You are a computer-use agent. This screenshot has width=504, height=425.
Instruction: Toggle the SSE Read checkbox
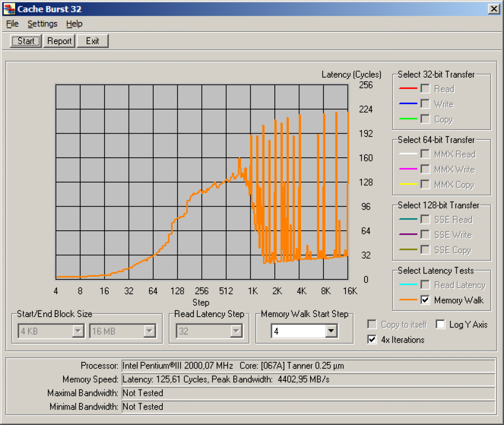[425, 219]
